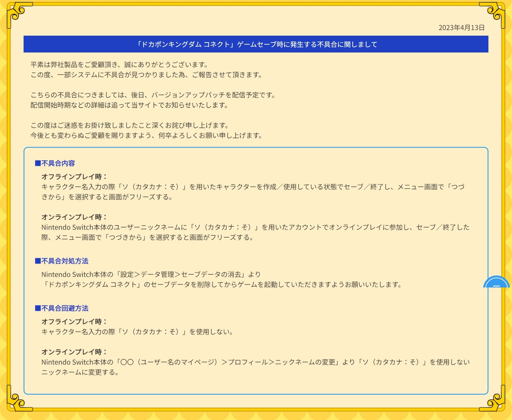Click the blue semicircle floating button
Viewport: 512px width, 420px height.
click(x=496, y=282)
